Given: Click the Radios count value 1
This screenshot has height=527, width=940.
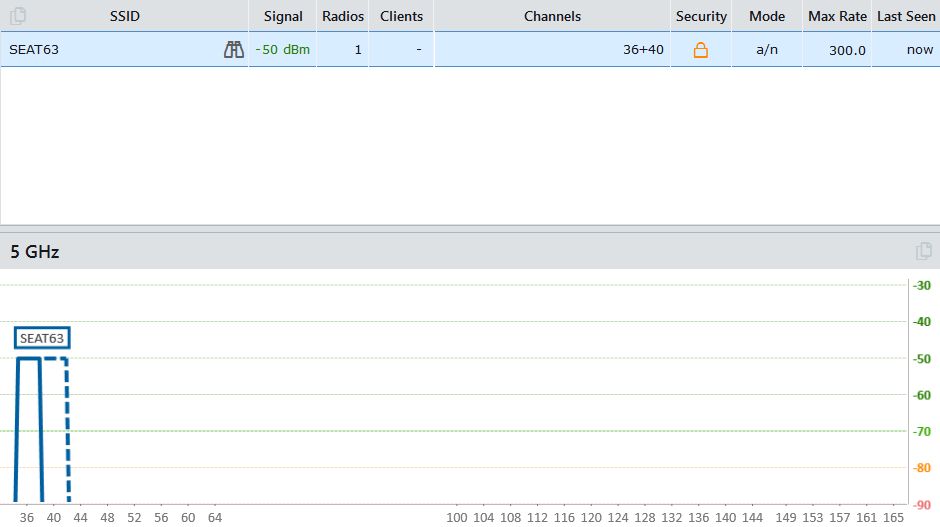Looking at the screenshot, I should click(x=358, y=50).
